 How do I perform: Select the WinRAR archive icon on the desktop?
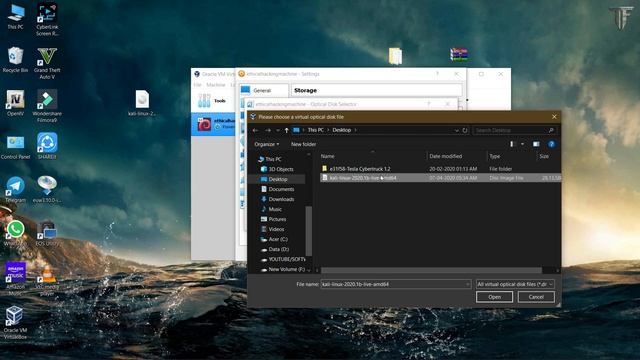point(459,54)
